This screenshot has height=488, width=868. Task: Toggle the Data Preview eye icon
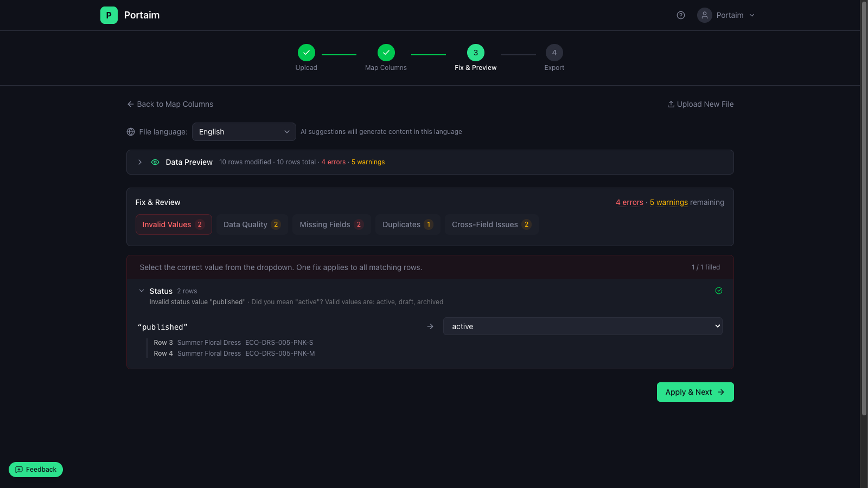[x=155, y=162]
